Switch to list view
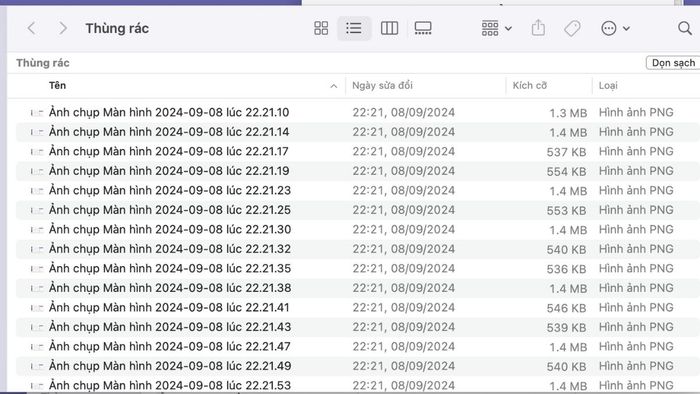 [354, 28]
